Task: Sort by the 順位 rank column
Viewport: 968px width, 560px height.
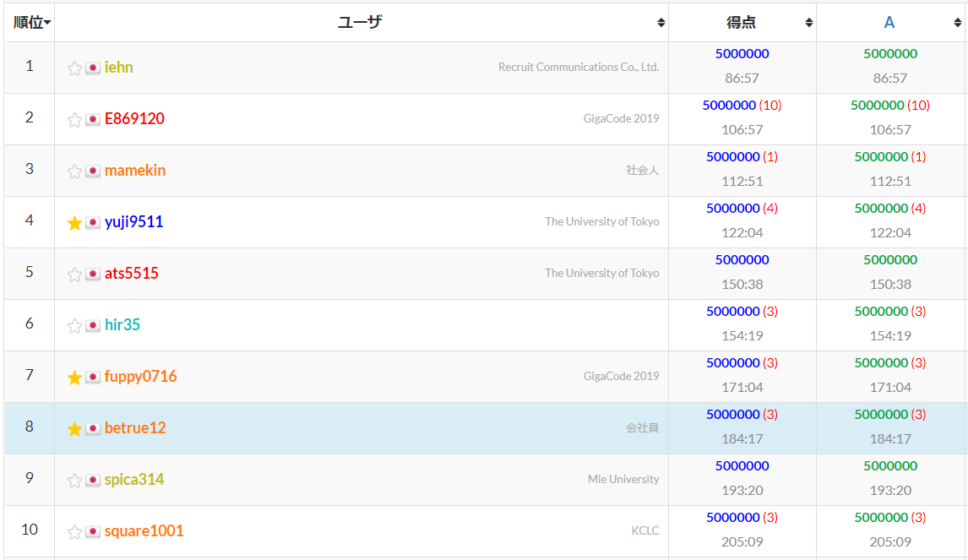Action: tap(31, 23)
